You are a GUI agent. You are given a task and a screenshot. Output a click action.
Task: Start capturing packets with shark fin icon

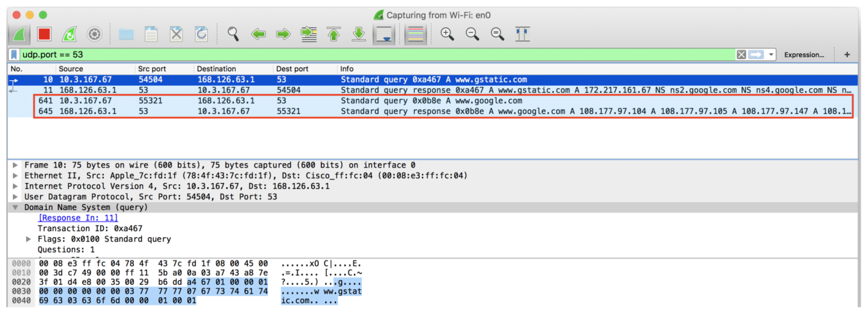coord(19,34)
